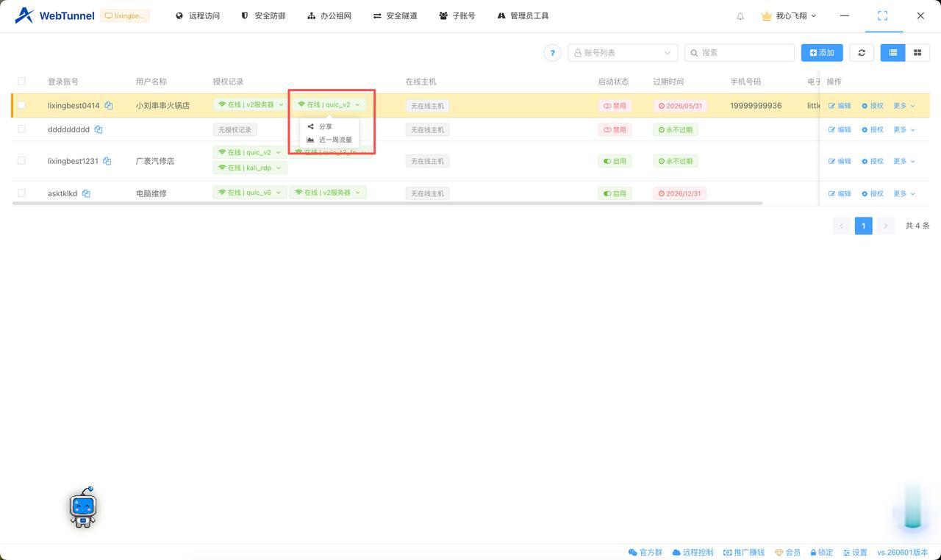The image size is (941, 560).
Task: Expand 更多 for ddddddddd
Action: click(904, 129)
